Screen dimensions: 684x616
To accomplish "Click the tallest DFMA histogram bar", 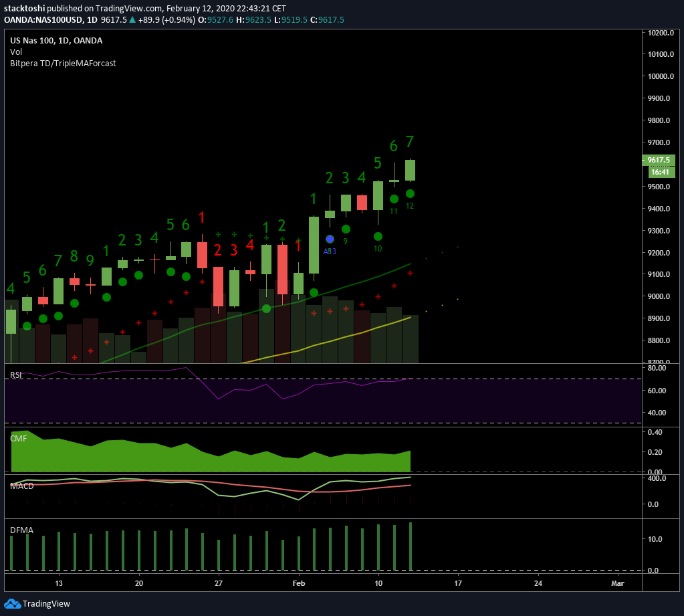I will [x=411, y=546].
